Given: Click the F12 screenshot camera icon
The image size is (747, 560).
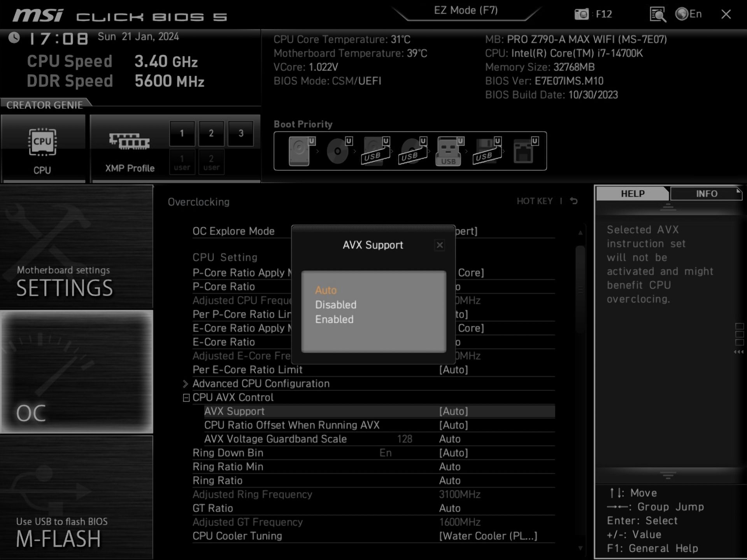Looking at the screenshot, I should [582, 14].
